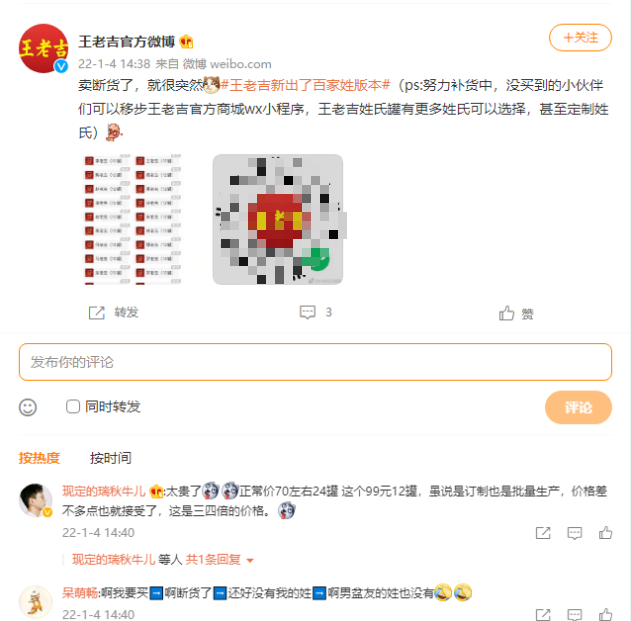This screenshot has height=621, width=631.
Task: Open the blurred QR code image thumbnail
Action: (278, 219)
